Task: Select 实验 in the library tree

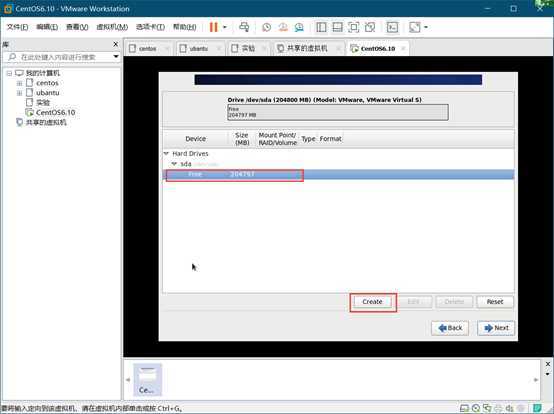Action: (43, 103)
